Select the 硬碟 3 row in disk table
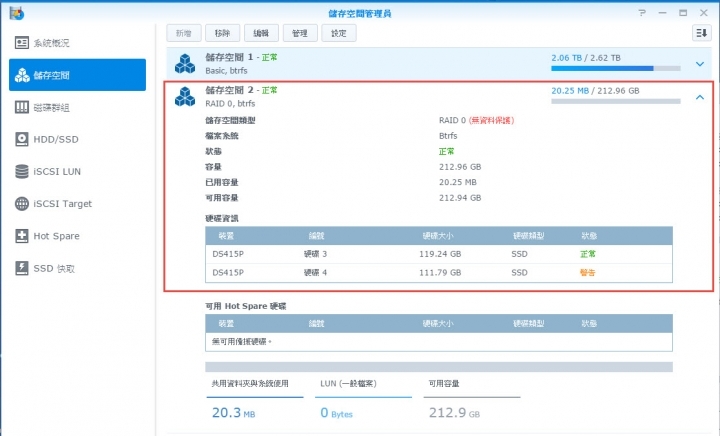 (439, 254)
